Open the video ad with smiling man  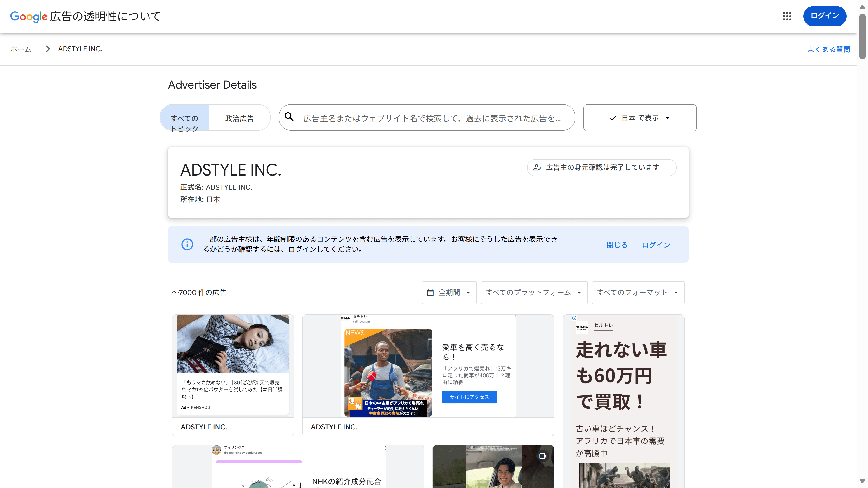coord(493,467)
